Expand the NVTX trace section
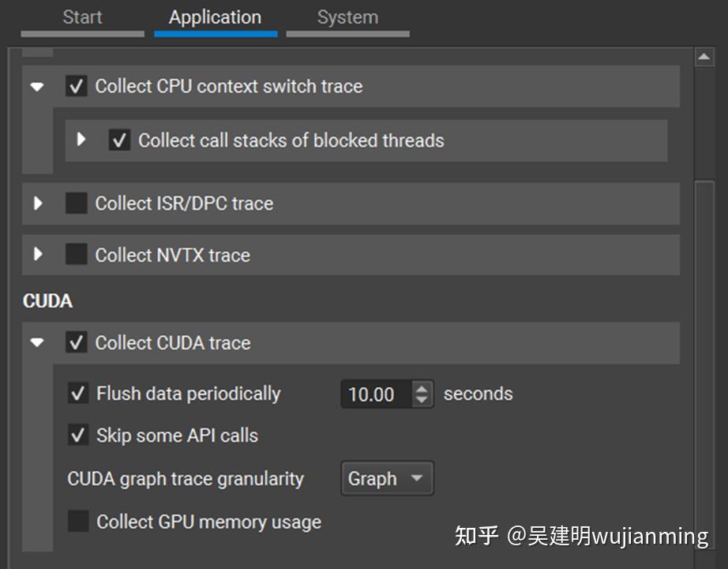Viewport: 728px width, 569px height. [x=37, y=254]
